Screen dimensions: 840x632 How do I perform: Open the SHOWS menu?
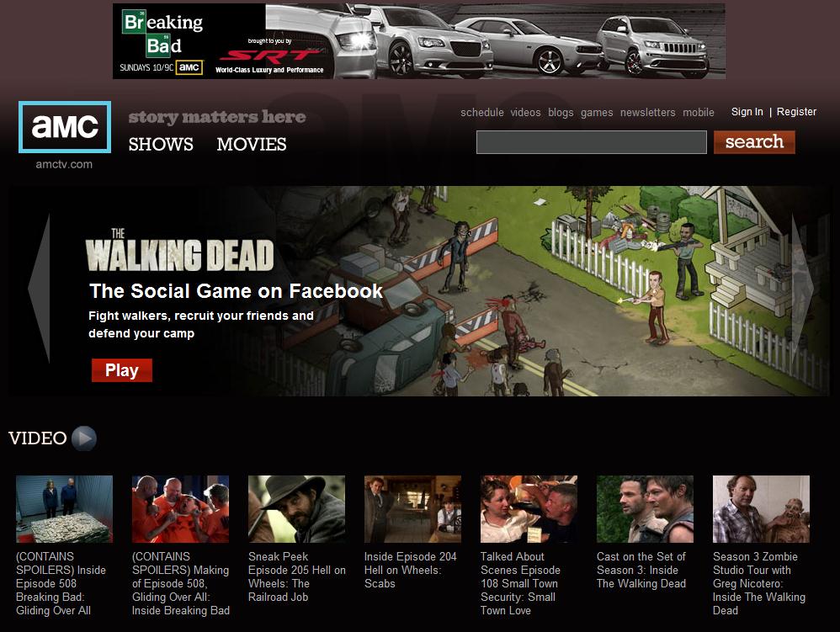161,144
